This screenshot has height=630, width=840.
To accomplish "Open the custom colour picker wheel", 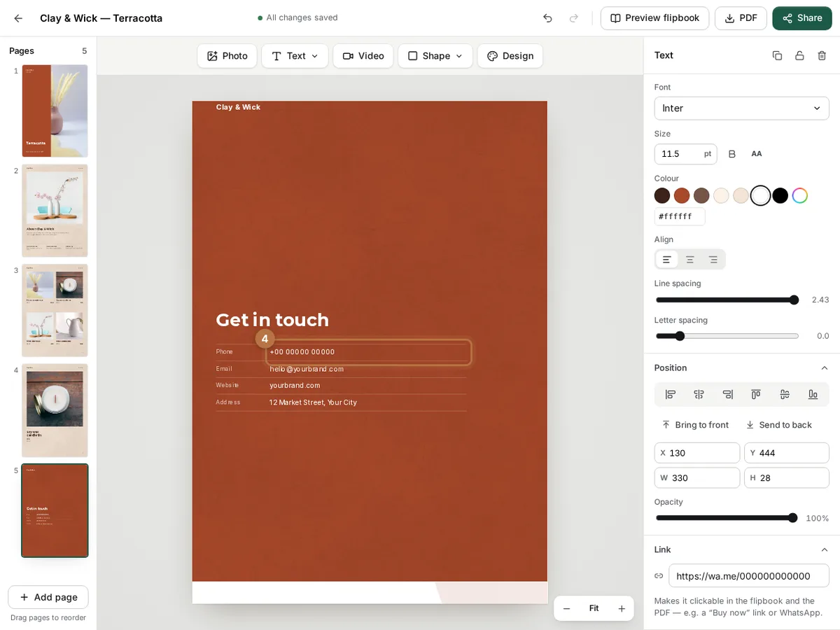I will (x=800, y=195).
